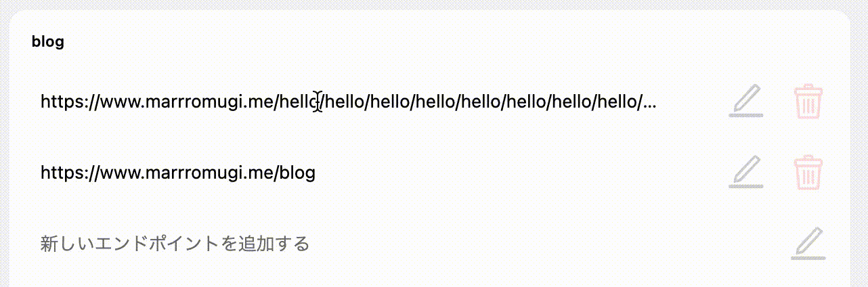Edit the long hello/hello endpoint URL
Viewport: 868px width, 287px height.
pyautogui.click(x=745, y=102)
